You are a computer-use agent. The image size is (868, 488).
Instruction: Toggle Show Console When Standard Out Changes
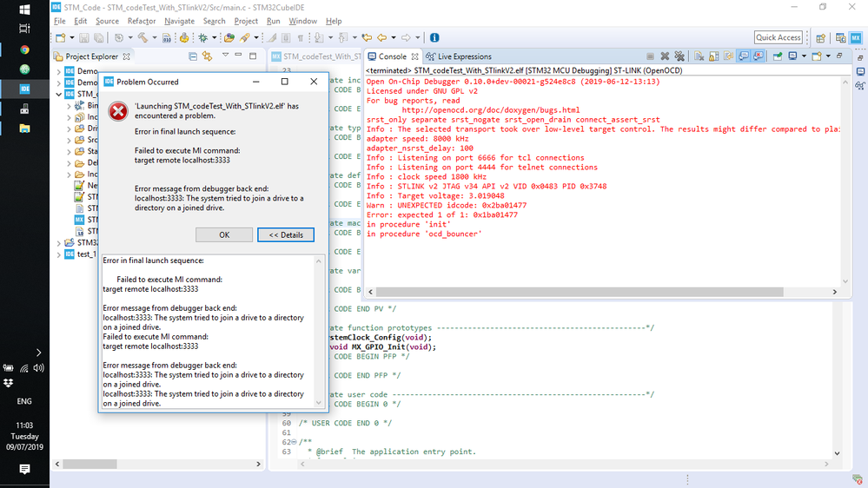(744, 56)
